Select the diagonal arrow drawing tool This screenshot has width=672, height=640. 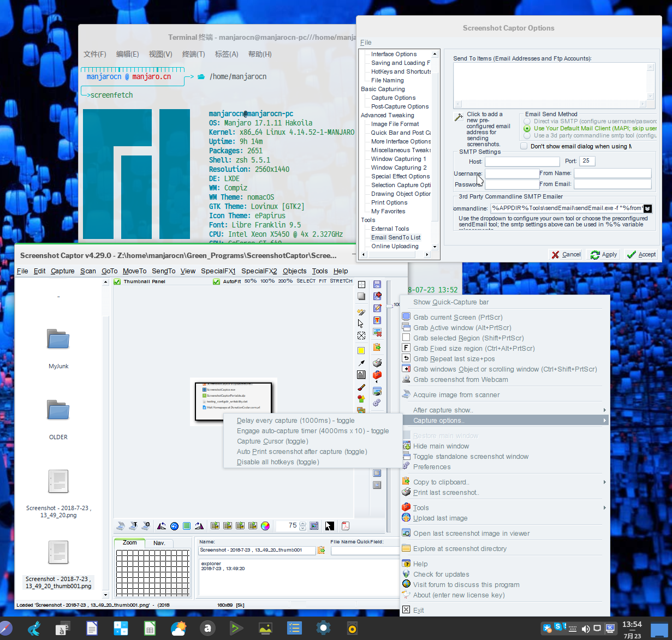361,363
